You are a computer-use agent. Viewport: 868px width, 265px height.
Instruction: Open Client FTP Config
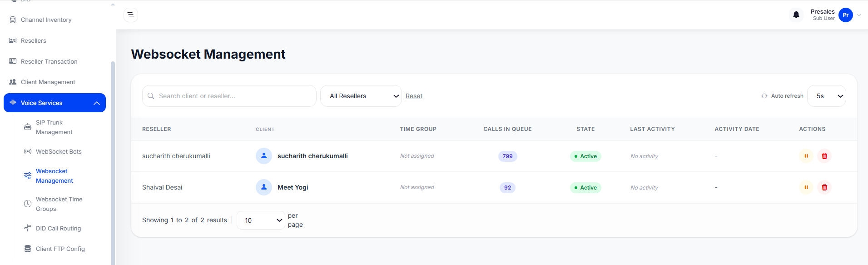tap(60, 249)
